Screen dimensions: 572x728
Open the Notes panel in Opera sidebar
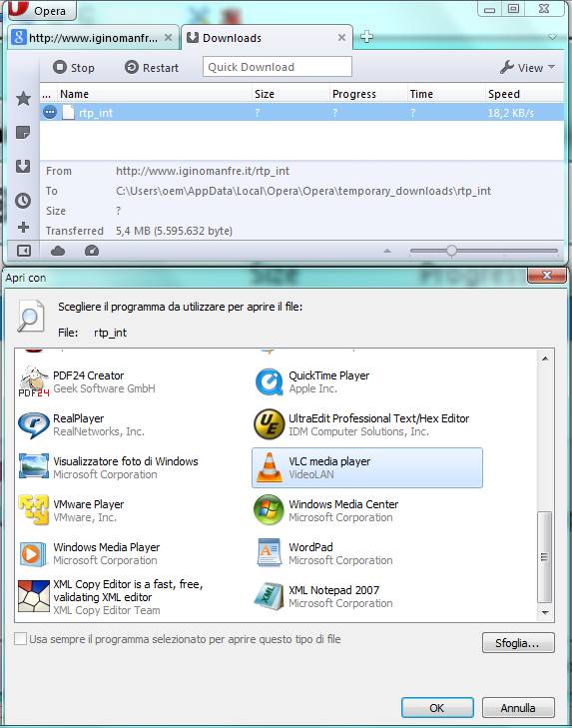(x=23, y=133)
